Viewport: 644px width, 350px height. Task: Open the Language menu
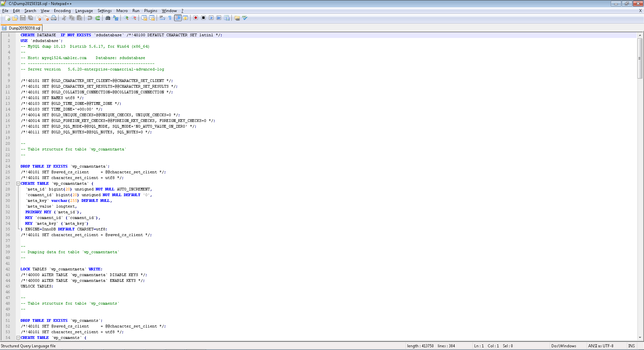pos(84,10)
